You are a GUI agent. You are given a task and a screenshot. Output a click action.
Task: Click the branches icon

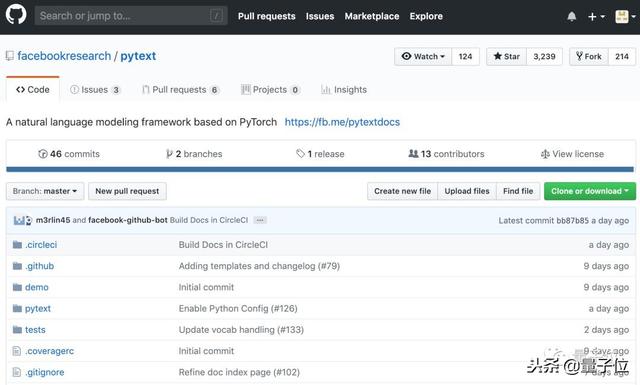(169, 154)
